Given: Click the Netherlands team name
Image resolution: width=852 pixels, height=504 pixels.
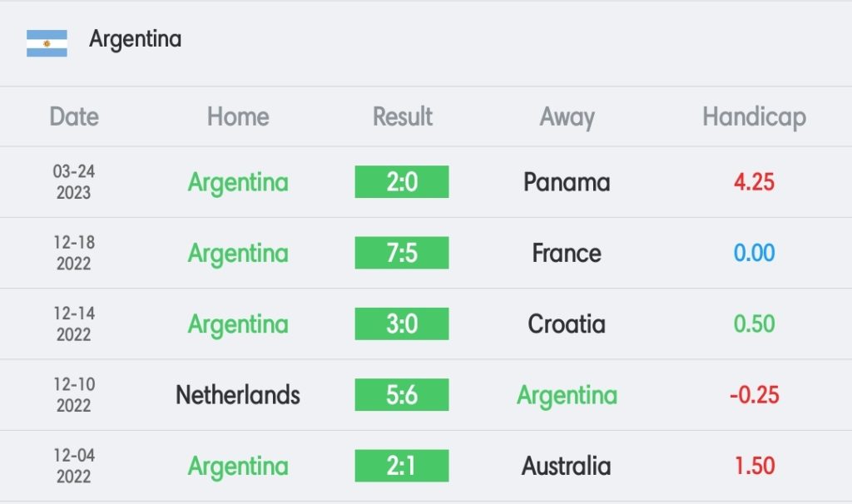Looking at the screenshot, I should click(238, 395).
